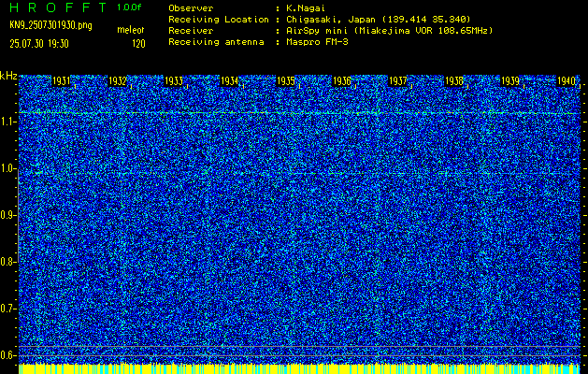
Task: Click the 1938 time marker
Action: (454, 81)
